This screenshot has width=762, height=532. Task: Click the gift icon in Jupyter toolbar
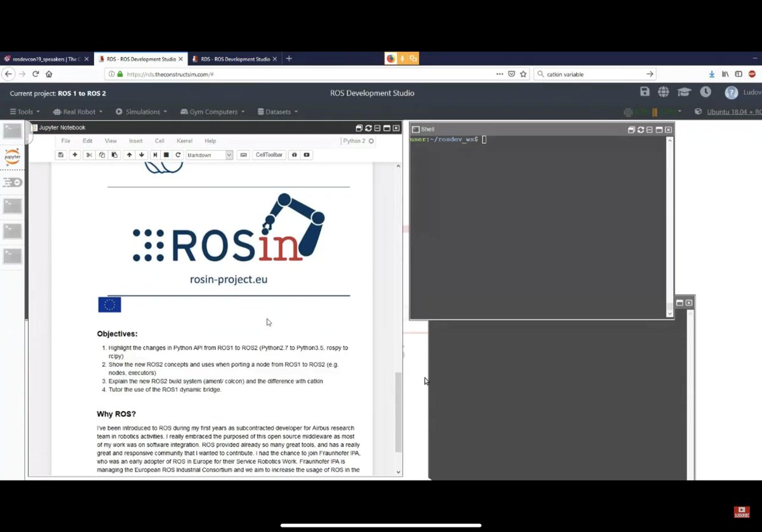tap(294, 155)
